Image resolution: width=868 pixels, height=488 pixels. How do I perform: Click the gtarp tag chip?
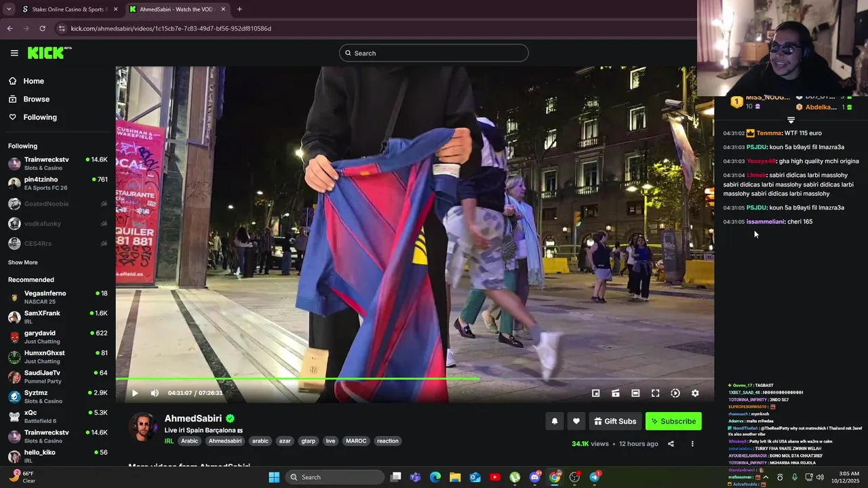(309, 441)
